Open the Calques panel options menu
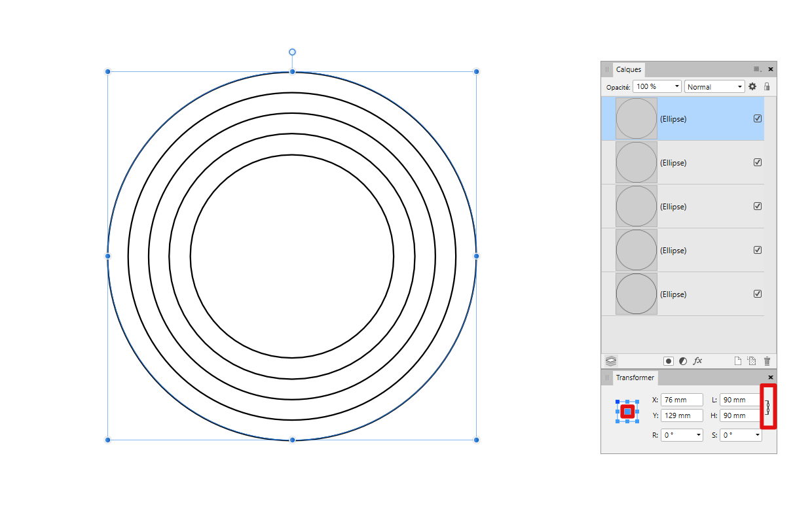The width and height of the screenshot is (812, 528). [x=757, y=69]
